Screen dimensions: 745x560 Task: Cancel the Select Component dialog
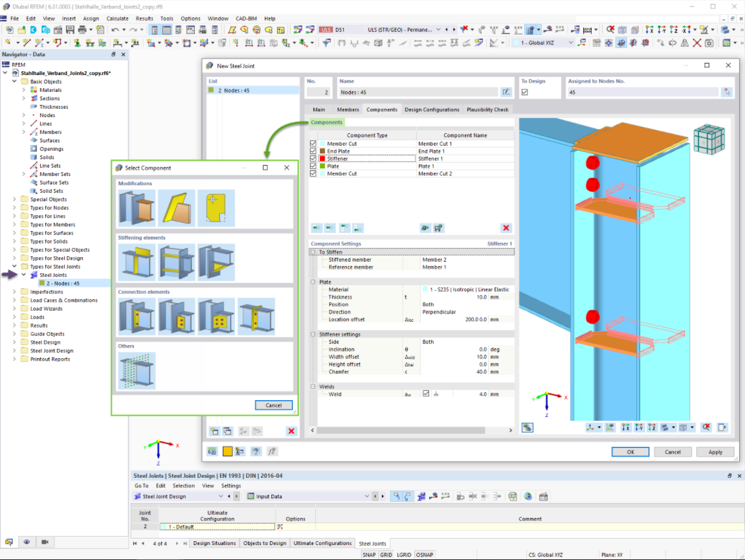(x=274, y=405)
